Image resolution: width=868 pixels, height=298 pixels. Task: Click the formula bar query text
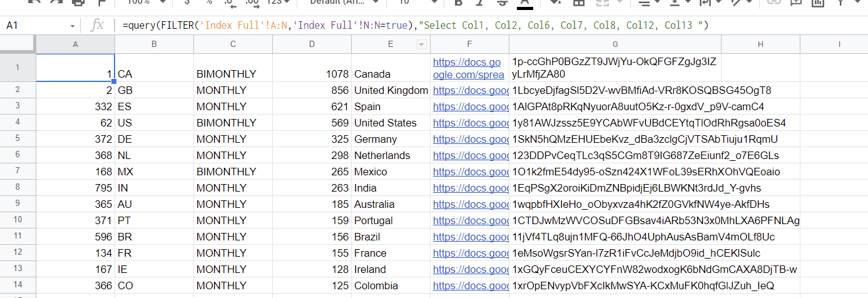(415, 26)
